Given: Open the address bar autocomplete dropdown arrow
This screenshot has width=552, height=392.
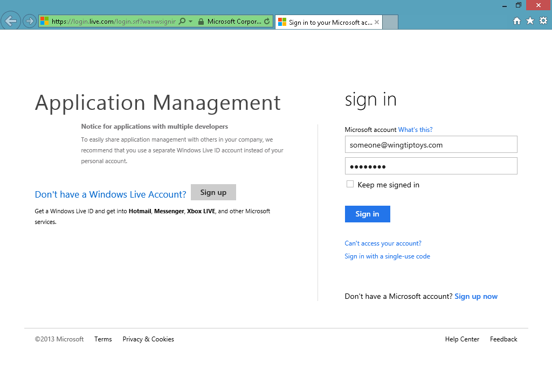Looking at the screenshot, I should tap(190, 22).
